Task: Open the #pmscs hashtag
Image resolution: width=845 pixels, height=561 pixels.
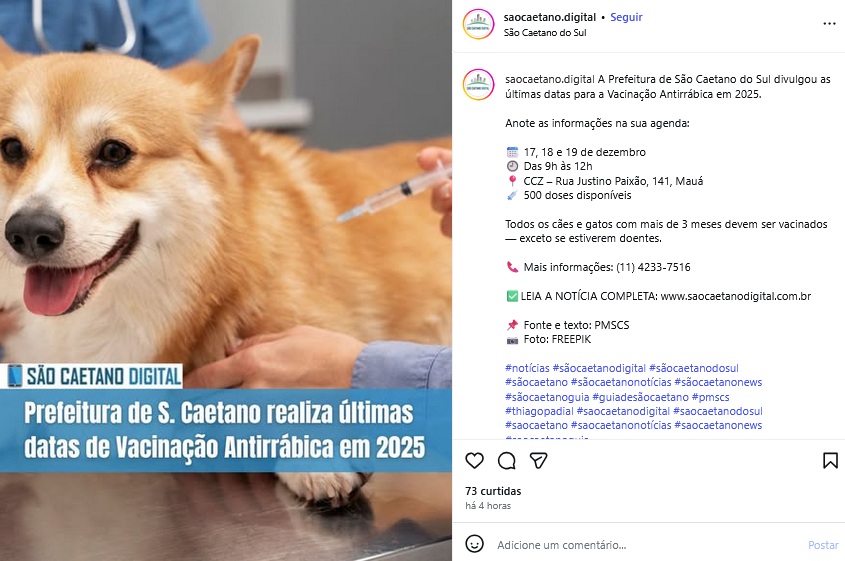Action: [x=710, y=397]
